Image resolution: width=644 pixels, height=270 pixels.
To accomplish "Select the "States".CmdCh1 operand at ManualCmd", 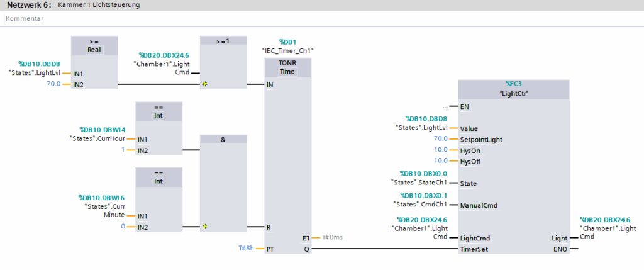I will (x=421, y=205).
